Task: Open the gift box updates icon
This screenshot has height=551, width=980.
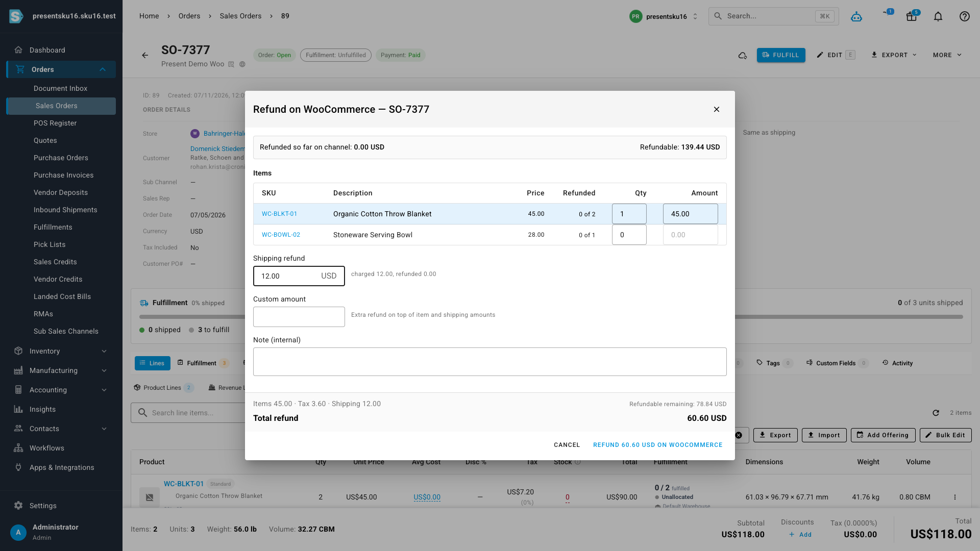Action: coord(912,16)
